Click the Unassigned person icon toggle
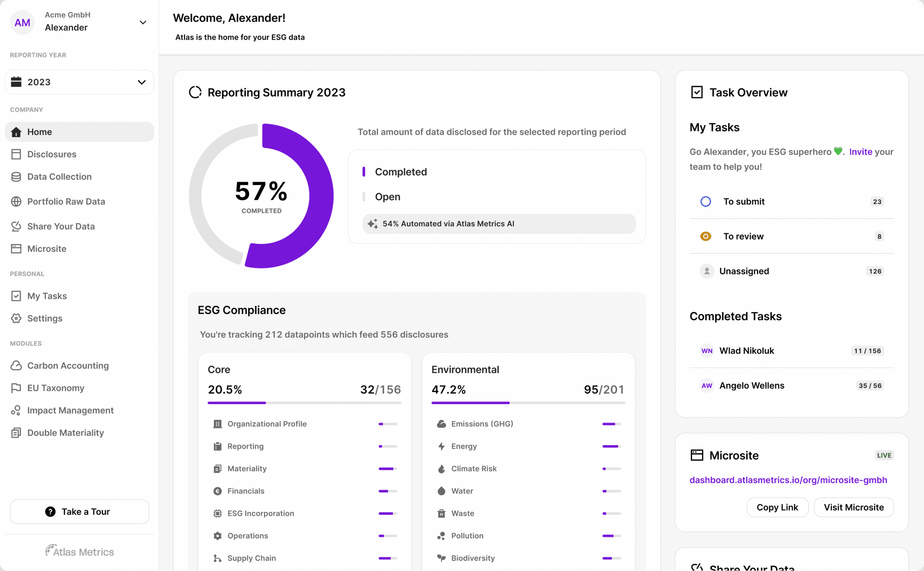This screenshot has width=924, height=571. click(706, 271)
